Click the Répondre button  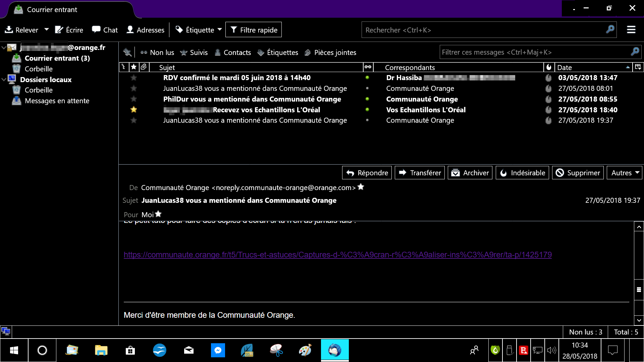coord(367,173)
